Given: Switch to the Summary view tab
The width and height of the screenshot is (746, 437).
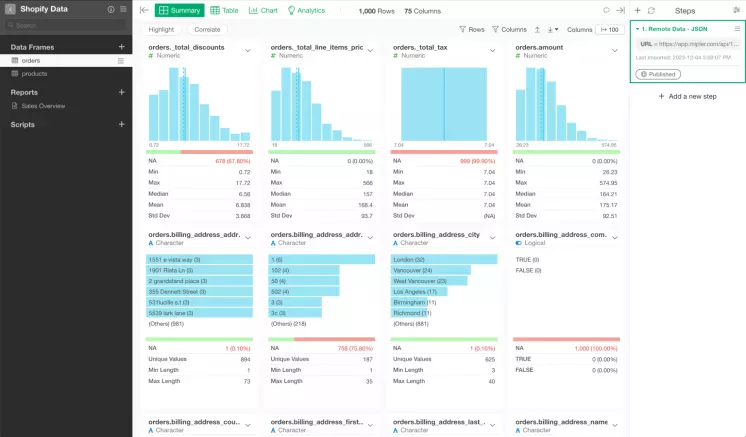Looking at the screenshot, I should point(180,10).
